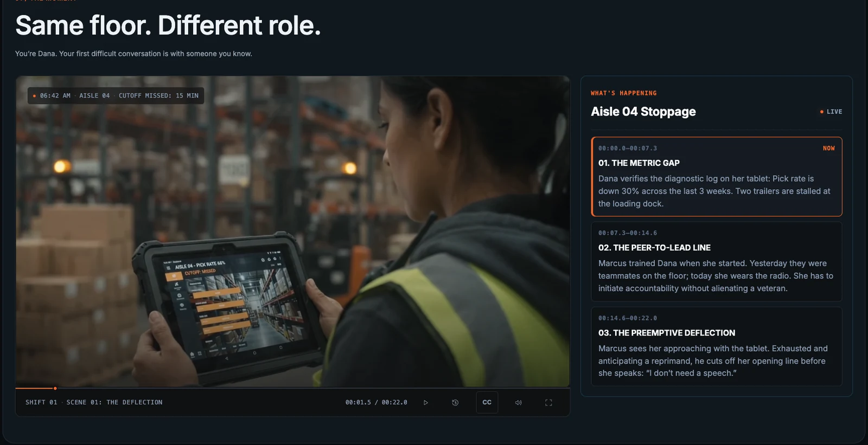Click the orange NOW tag on chapter 01

[829, 149]
